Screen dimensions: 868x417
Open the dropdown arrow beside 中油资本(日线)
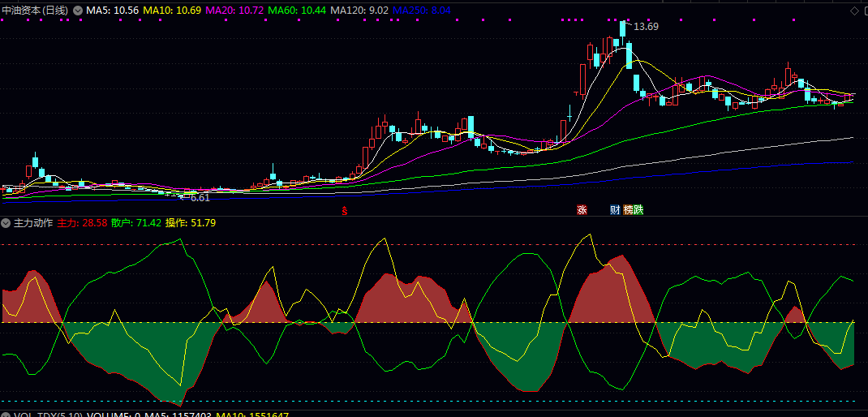coord(78,11)
